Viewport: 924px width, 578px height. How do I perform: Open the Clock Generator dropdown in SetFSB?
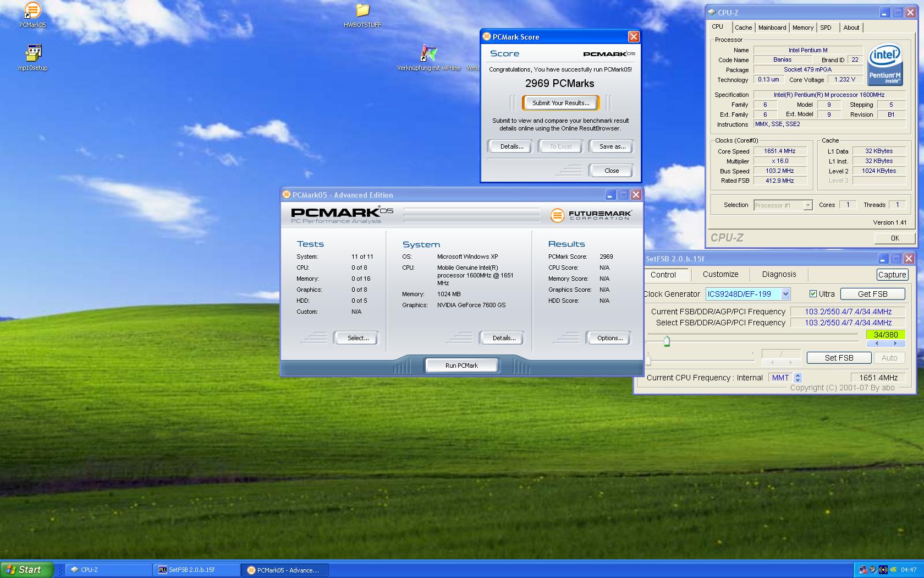(x=785, y=294)
